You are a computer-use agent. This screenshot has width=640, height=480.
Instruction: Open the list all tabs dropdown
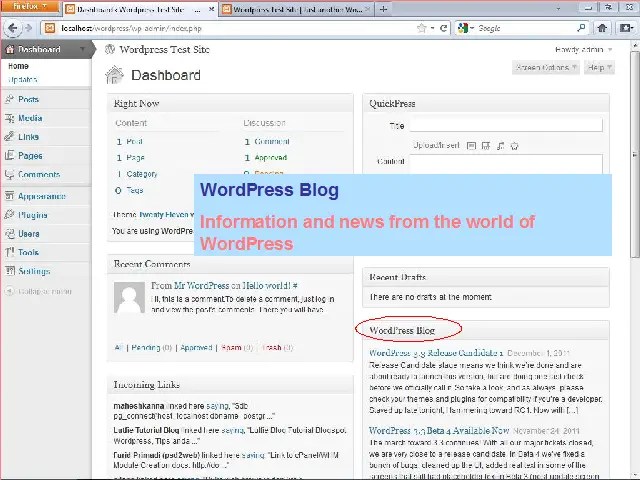558,9
